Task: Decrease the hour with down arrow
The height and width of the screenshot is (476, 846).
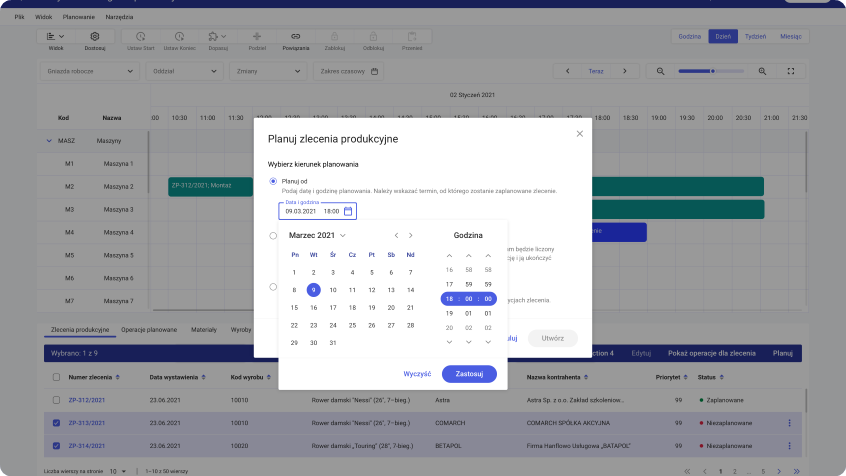Action: click(449, 342)
